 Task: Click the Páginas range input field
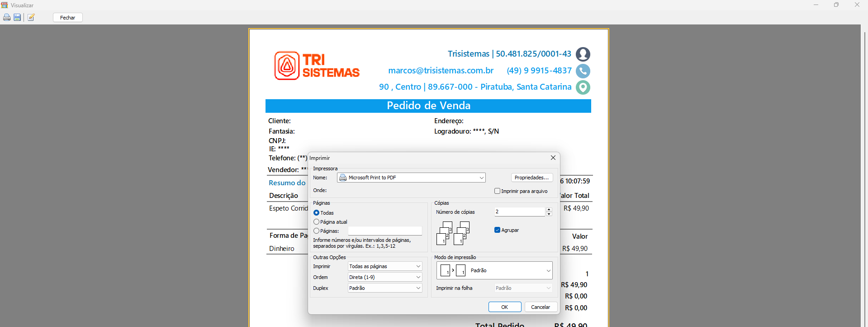point(384,231)
